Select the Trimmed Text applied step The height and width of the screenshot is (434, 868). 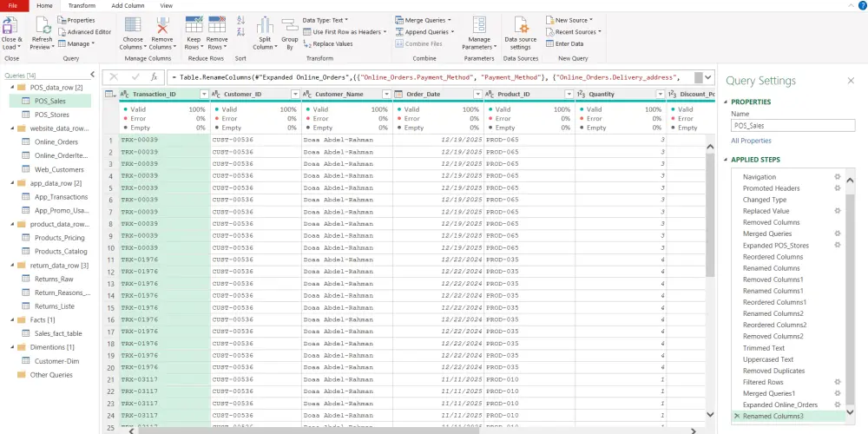pyautogui.click(x=763, y=348)
